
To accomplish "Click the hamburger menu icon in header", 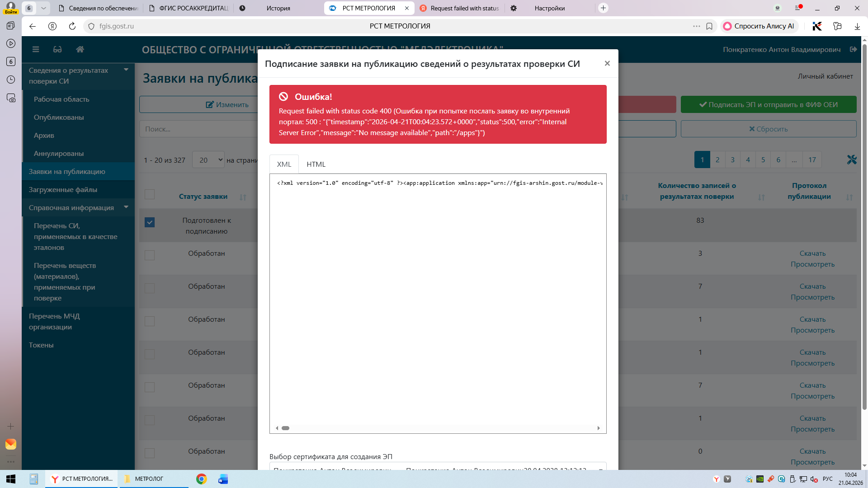I will click(36, 49).
